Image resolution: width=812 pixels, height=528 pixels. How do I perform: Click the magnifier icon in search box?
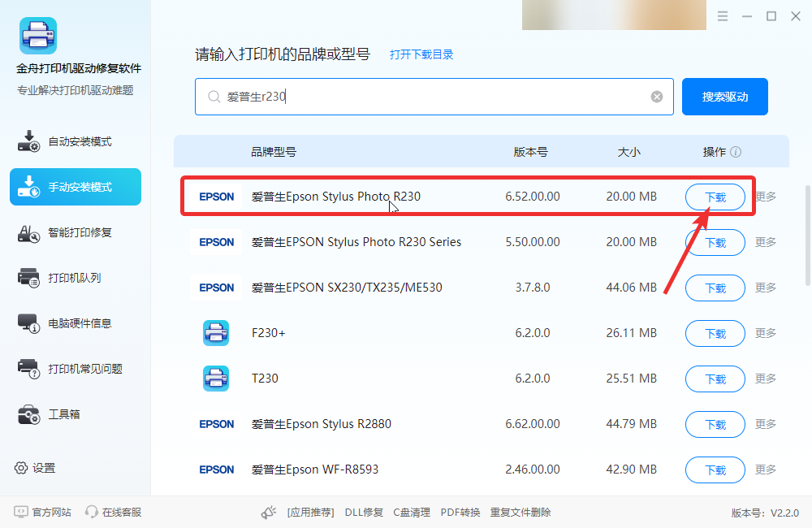point(214,97)
